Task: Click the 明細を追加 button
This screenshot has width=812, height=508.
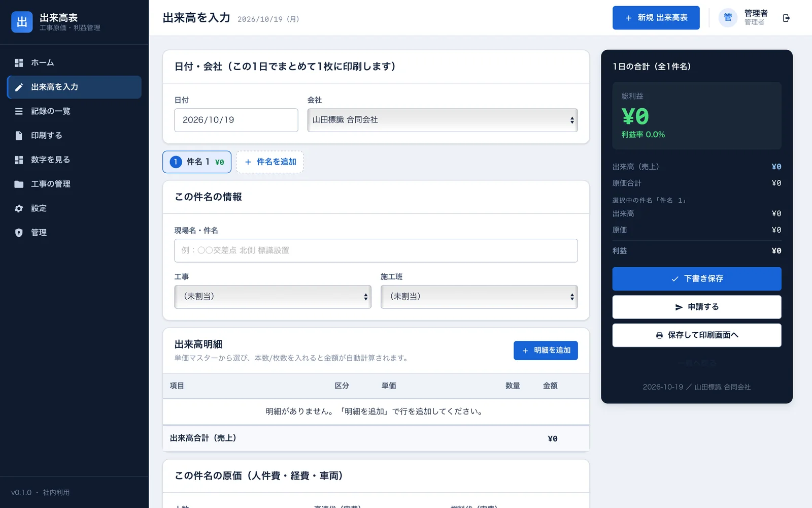Action: [x=546, y=351]
